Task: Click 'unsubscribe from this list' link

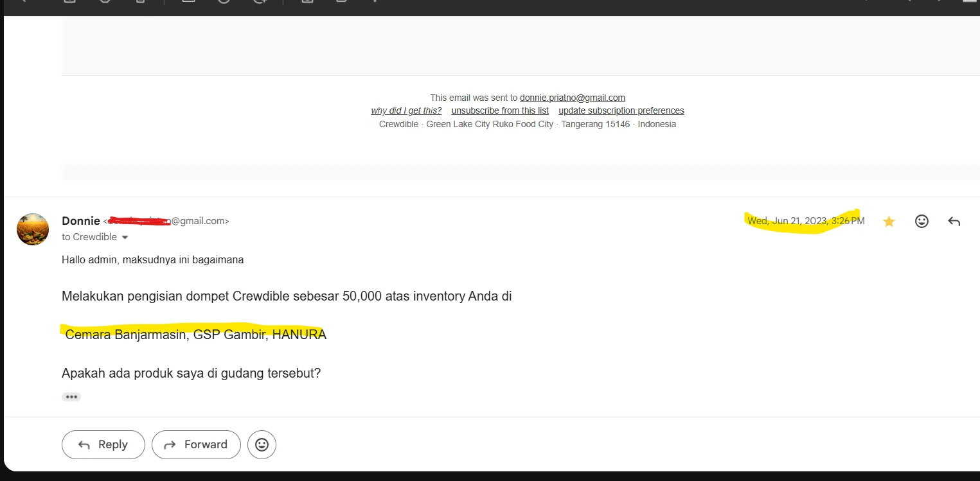Action: [500, 110]
